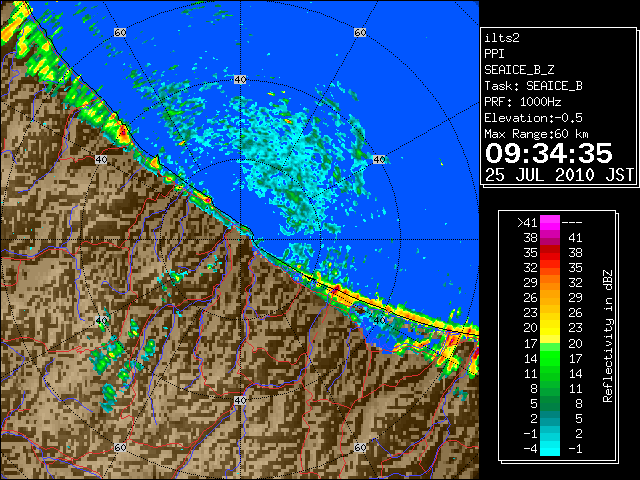Click the '60' ring label at upper right
Image resolution: width=640 pixels, height=480 pixels.
(360, 32)
